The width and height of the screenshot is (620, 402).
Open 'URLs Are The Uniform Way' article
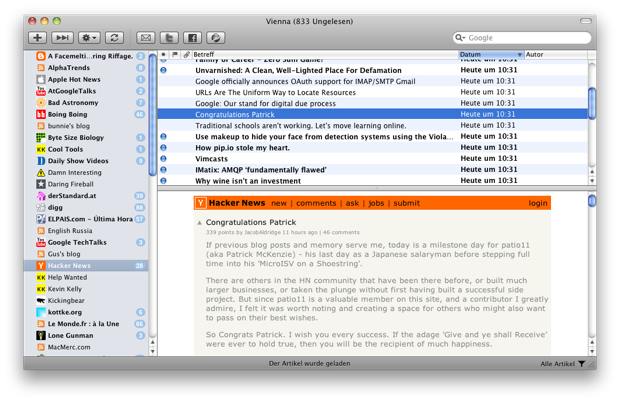[x=372, y=92]
